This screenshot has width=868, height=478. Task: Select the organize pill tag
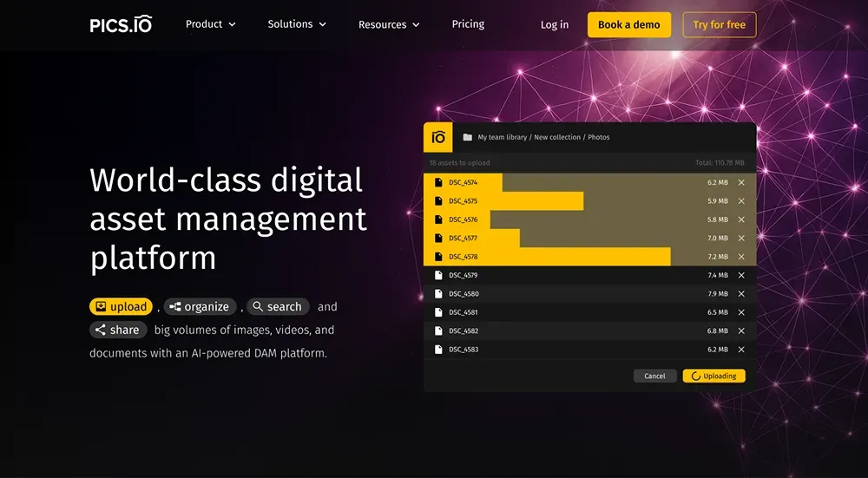pos(200,306)
